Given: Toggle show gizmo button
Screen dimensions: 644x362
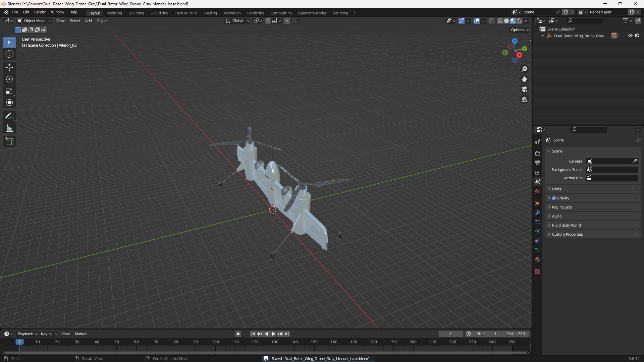Looking at the screenshot, I should [x=462, y=21].
